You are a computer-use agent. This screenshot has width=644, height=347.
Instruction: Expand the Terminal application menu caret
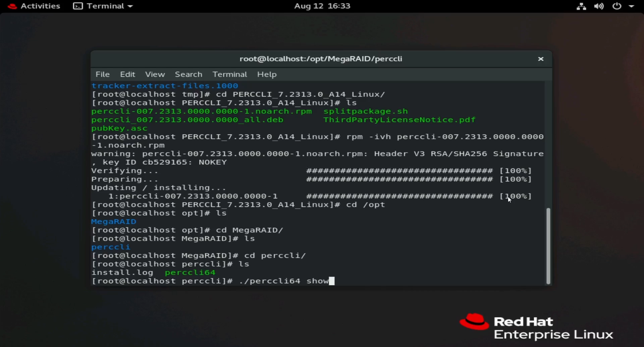tap(130, 6)
